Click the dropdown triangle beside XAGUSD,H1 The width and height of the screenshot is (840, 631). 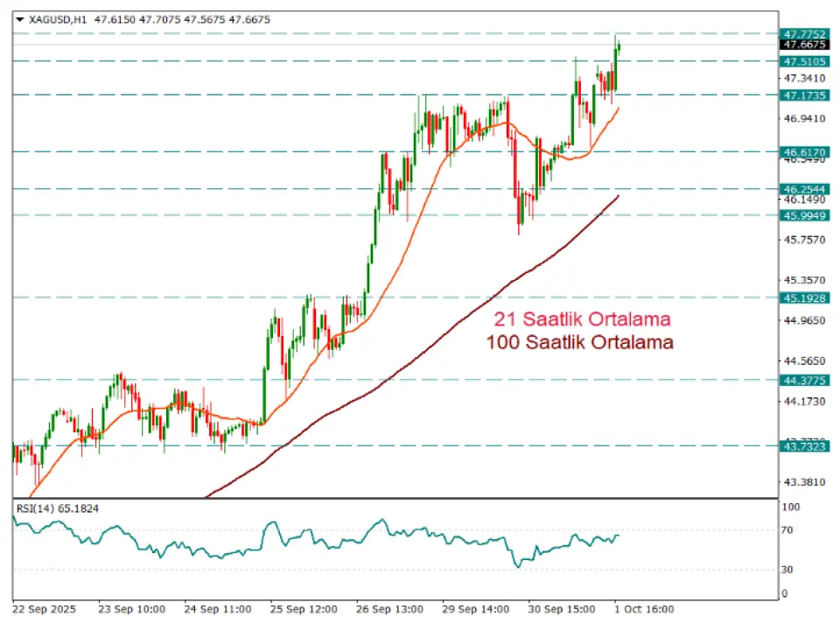point(19,18)
